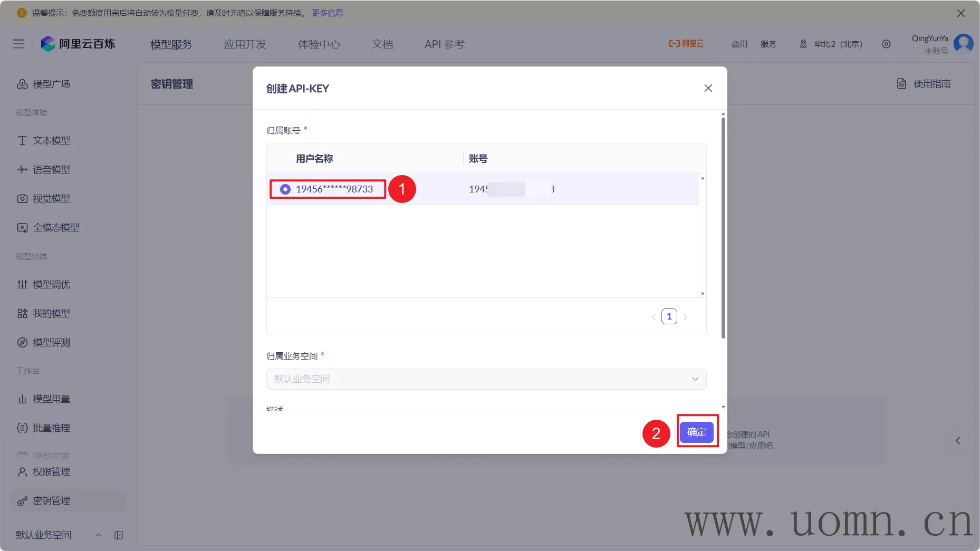The image size is (980, 551).
Task: Open the settings gear icon
Action: click(x=886, y=44)
